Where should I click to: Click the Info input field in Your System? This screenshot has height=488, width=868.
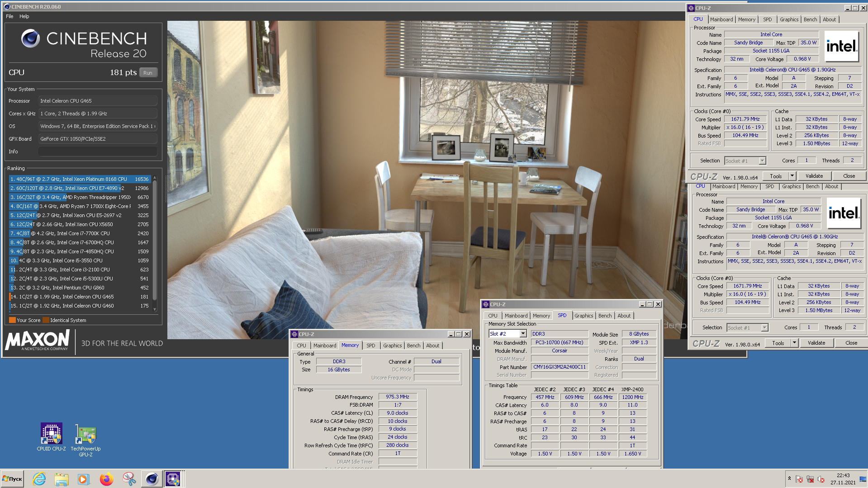pos(98,152)
